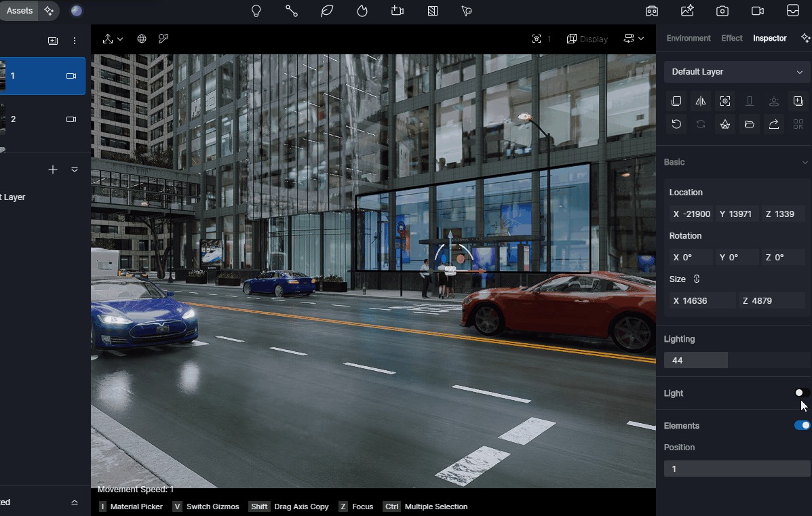Click Location Y field 13971
The width and height of the screenshot is (812, 516).
point(737,214)
